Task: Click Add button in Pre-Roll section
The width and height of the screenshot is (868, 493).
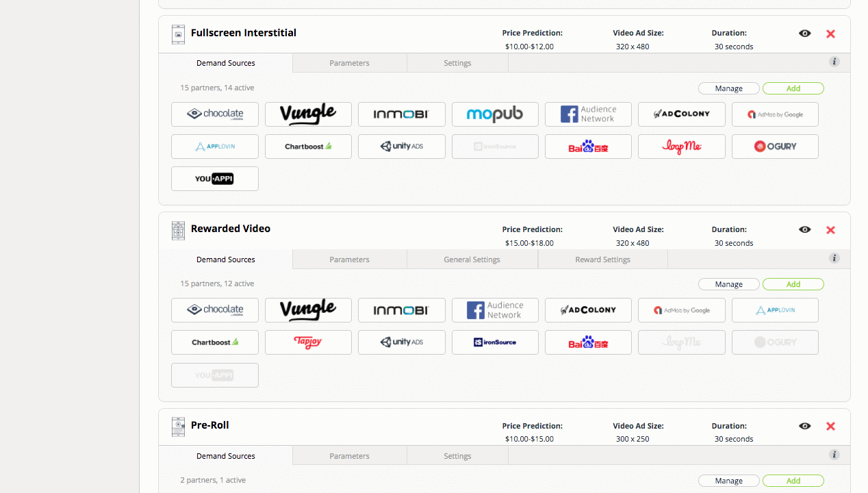Action: coord(793,481)
